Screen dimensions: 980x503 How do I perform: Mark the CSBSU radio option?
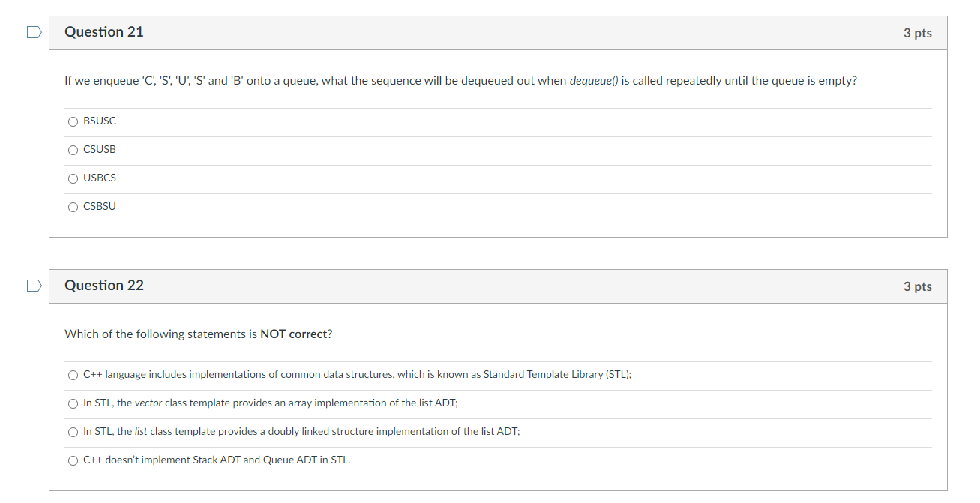tap(73, 207)
